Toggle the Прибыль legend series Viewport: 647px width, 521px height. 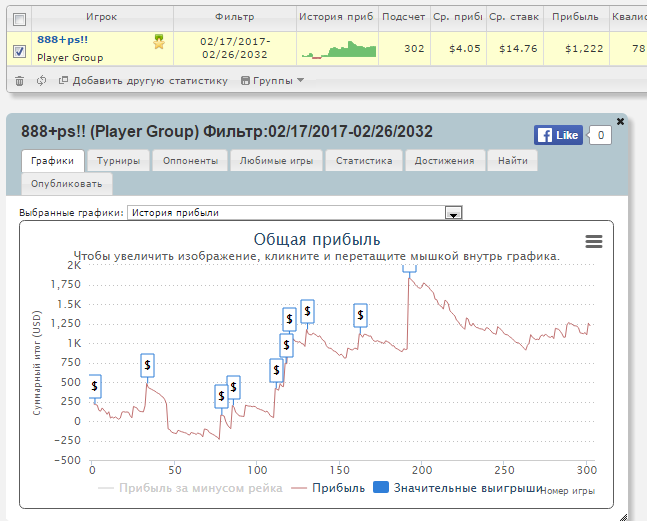pyautogui.click(x=328, y=488)
